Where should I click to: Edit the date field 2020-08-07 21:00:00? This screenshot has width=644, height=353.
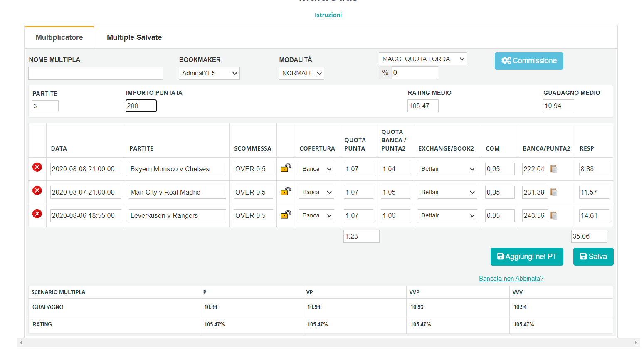86,192
